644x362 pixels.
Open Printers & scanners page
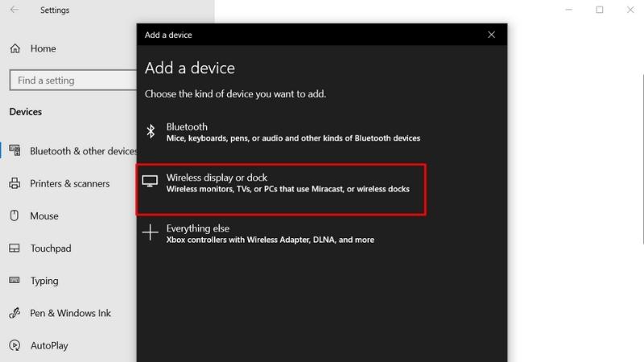point(70,183)
